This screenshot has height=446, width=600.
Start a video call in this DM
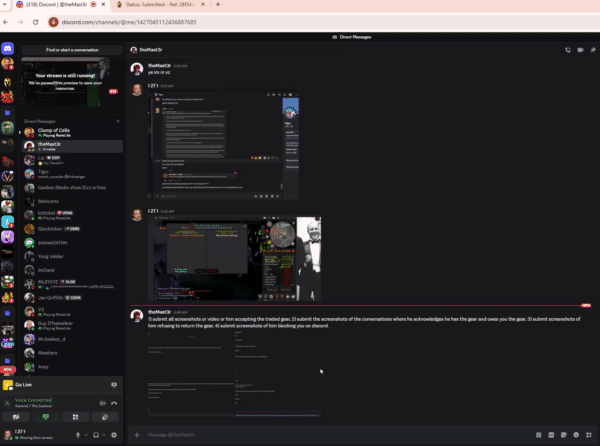click(x=578, y=48)
